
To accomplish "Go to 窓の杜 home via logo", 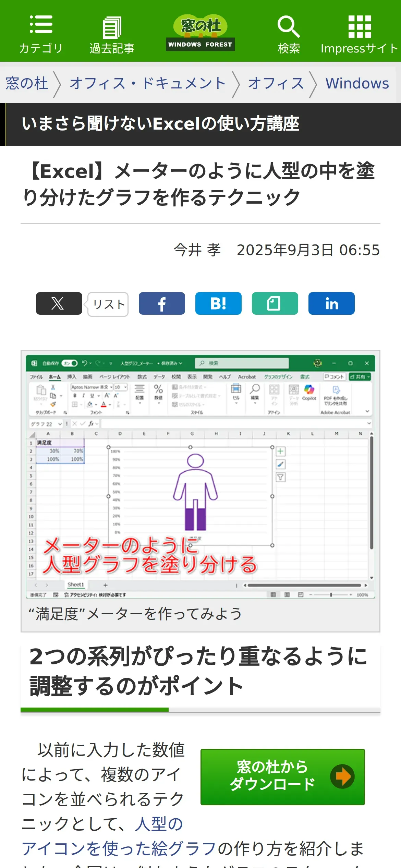I will point(200,33).
